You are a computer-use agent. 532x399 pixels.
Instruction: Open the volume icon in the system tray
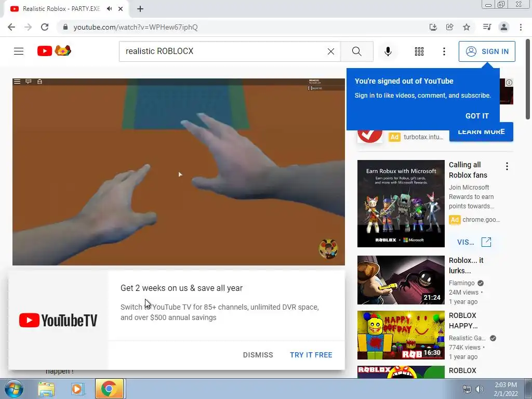480,389
